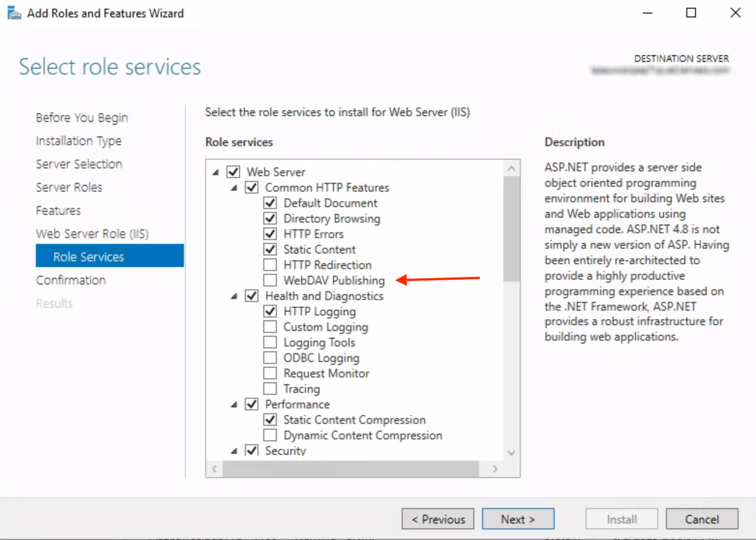This screenshot has width=756, height=540.
Task: Enable the WebDAV Publishing role service
Action: [x=270, y=280]
